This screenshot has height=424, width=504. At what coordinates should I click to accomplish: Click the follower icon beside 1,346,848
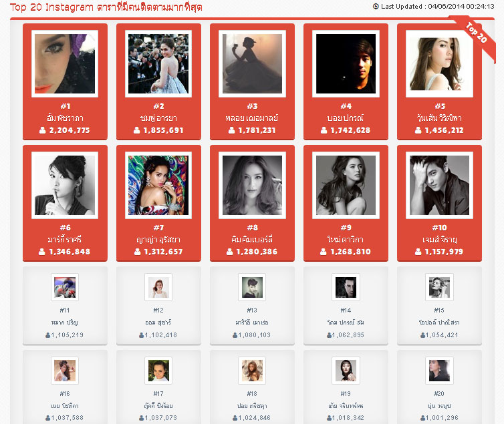click(42, 252)
